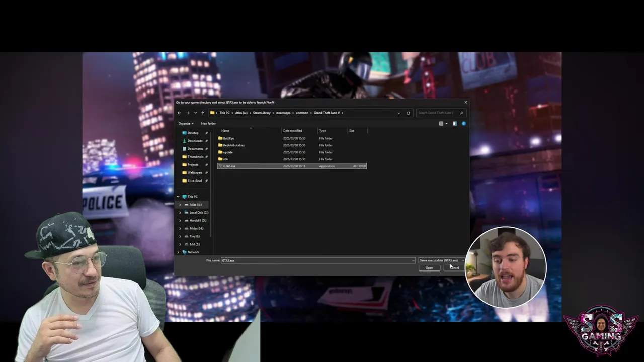Screen dimensions: 644x362
Task: Click the 49 159 KB size cell
Action: [x=359, y=166]
